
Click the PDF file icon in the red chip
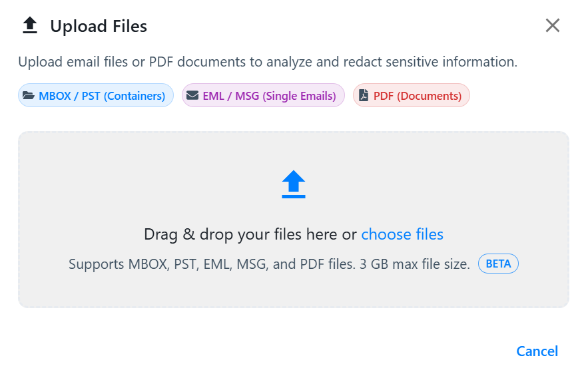[363, 96]
